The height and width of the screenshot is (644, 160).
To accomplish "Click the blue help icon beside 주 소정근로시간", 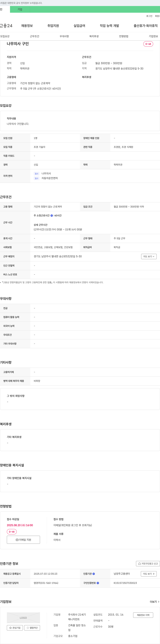I will tap(52, 216).
